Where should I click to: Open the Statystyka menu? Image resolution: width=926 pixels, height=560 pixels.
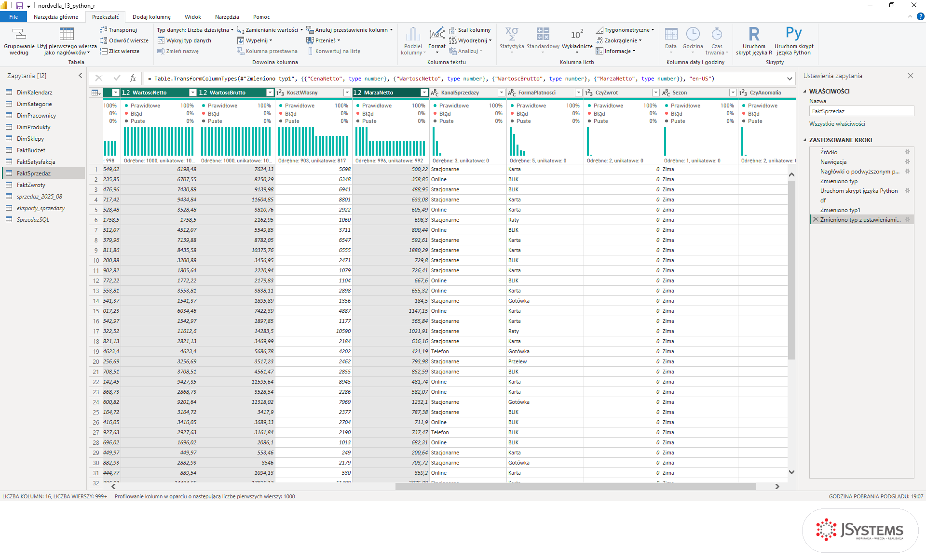(x=512, y=41)
